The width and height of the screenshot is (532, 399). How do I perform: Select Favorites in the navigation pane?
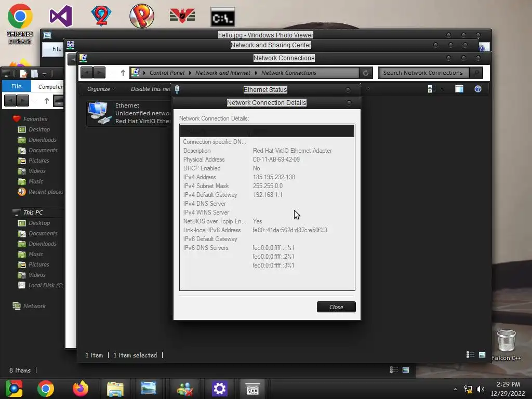[35, 119]
